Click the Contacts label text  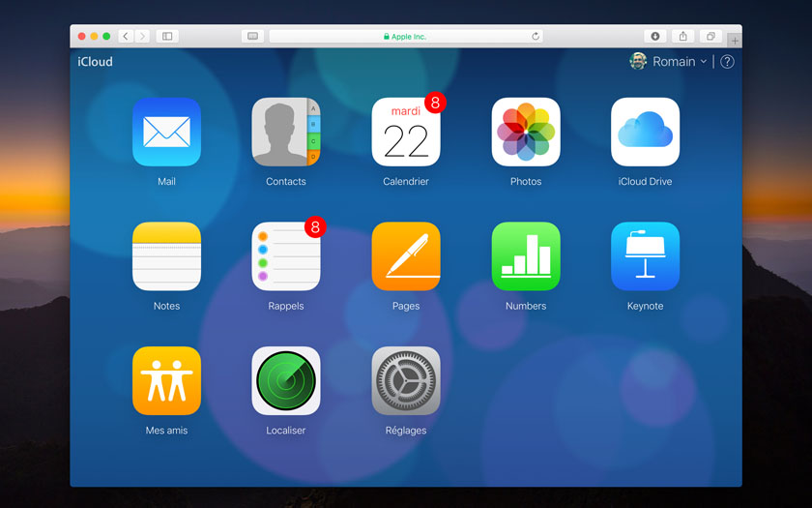[x=286, y=182]
